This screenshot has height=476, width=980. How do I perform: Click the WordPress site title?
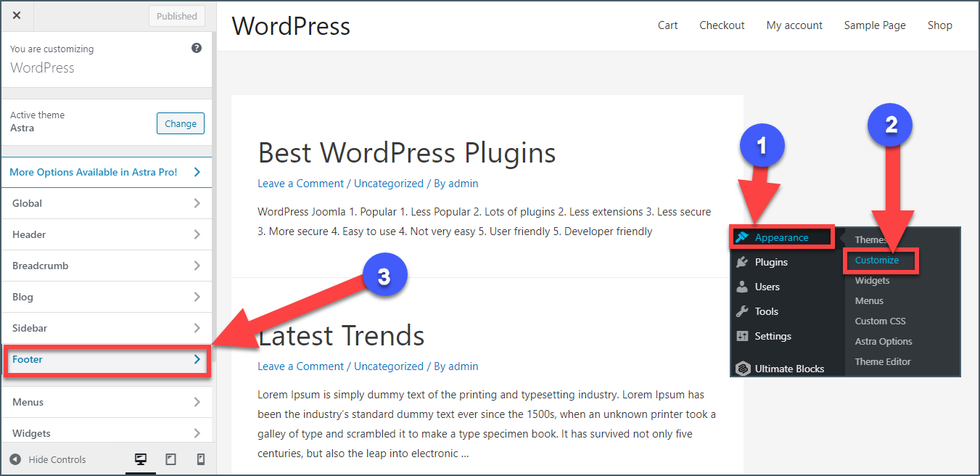click(291, 26)
